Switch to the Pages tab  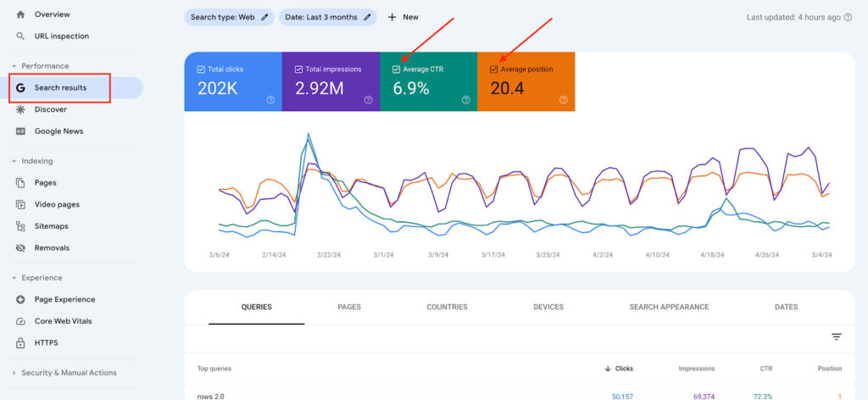[x=348, y=307]
